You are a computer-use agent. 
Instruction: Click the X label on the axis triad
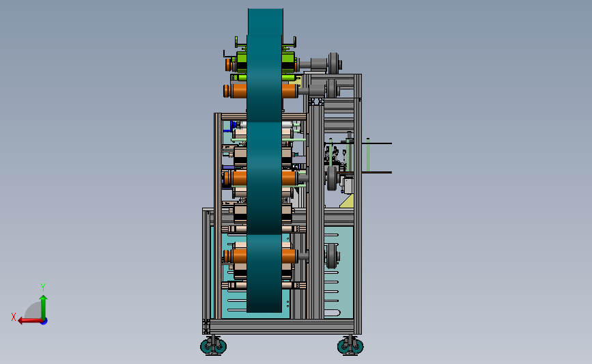tap(14, 317)
